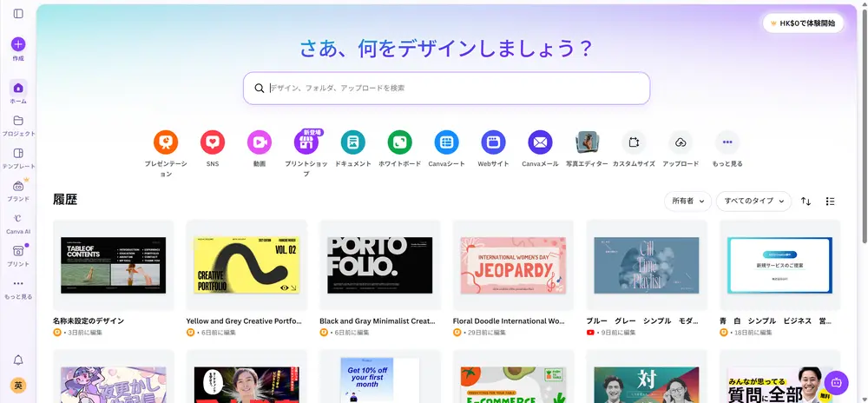Click the page vertical scrollbar
This screenshot has width=868, height=403.
pos(865,124)
